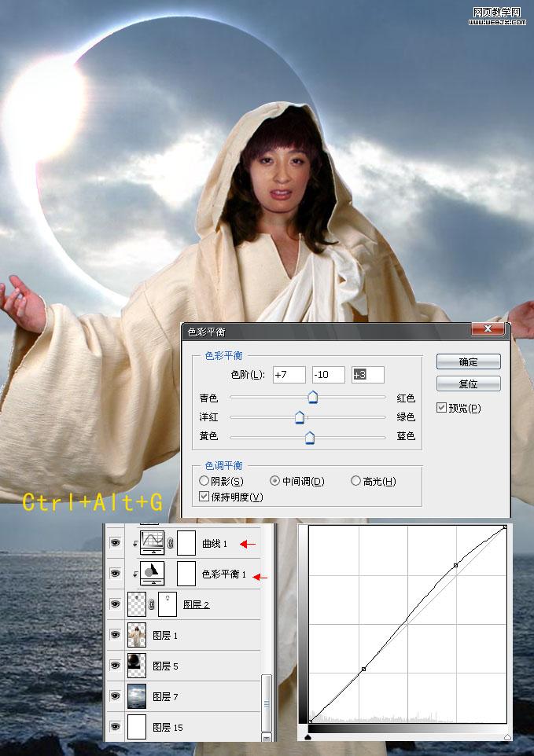The height and width of the screenshot is (756, 534).
Task: Select the 中间调 midtones radio button
Action: click(275, 481)
